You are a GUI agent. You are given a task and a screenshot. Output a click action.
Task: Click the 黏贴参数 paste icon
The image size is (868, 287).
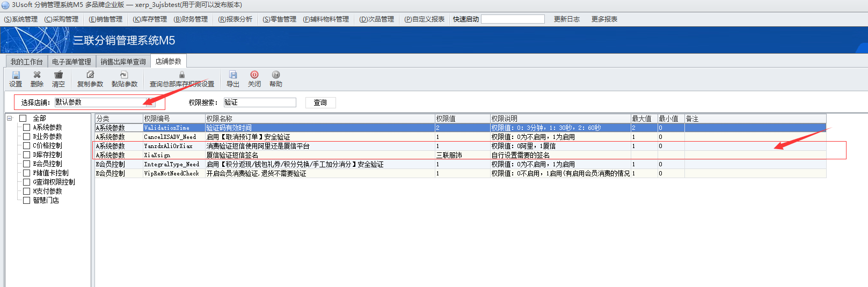coord(124,75)
